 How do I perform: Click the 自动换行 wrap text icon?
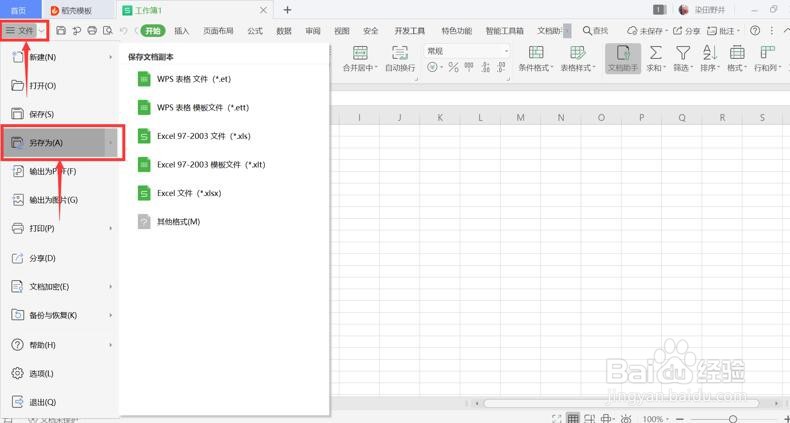pyautogui.click(x=400, y=53)
